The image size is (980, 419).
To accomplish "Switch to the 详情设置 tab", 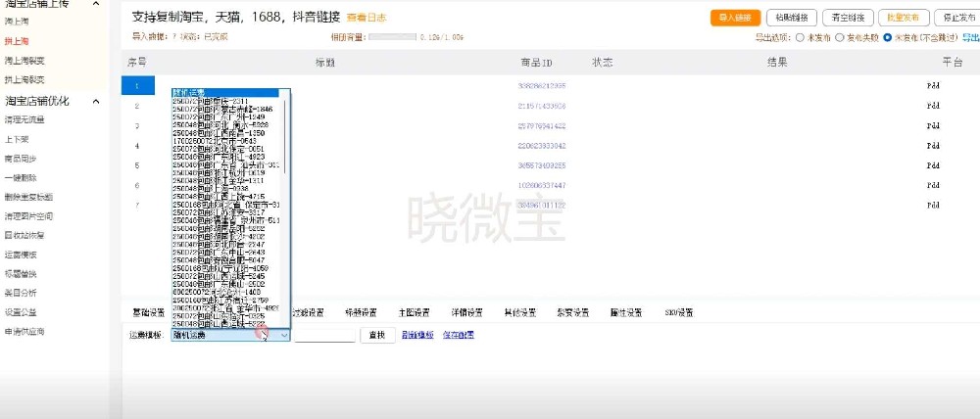I will coord(466,313).
